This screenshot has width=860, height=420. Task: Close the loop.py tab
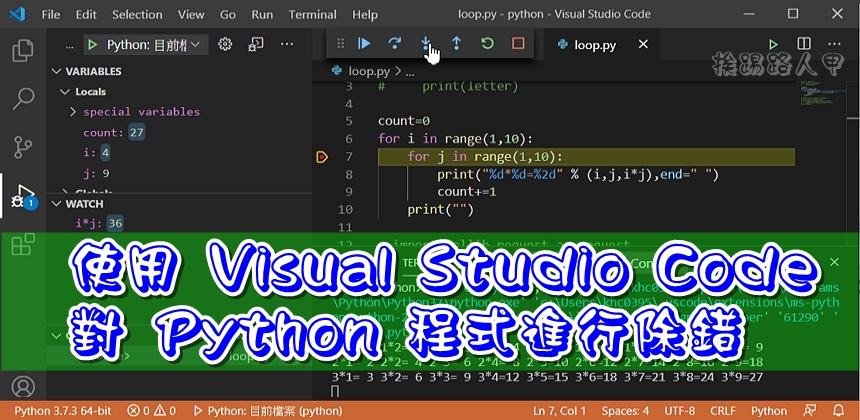pos(643,45)
